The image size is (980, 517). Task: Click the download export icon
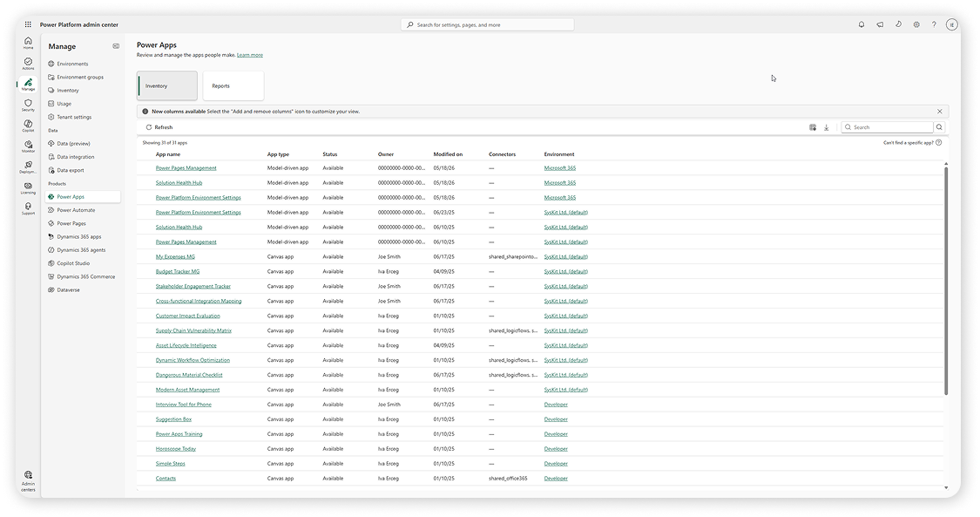[x=827, y=127]
